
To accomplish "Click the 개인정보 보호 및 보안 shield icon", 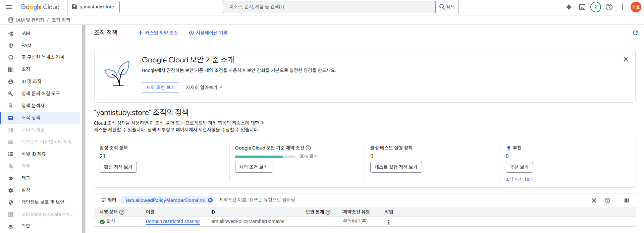I will [x=11, y=202].
